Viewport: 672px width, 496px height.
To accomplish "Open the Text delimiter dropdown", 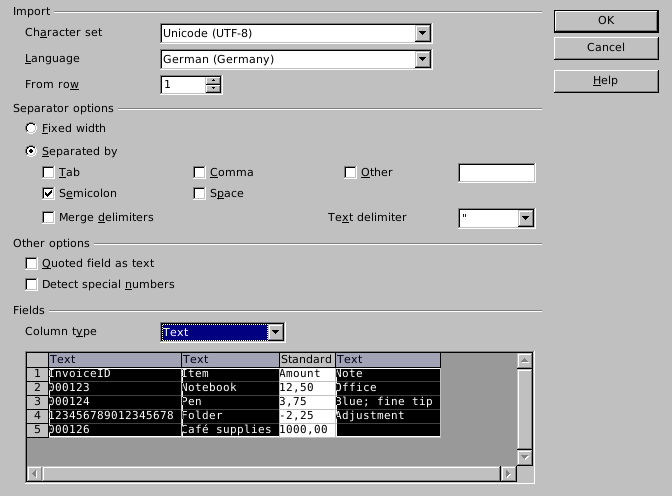I will pos(525,218).
